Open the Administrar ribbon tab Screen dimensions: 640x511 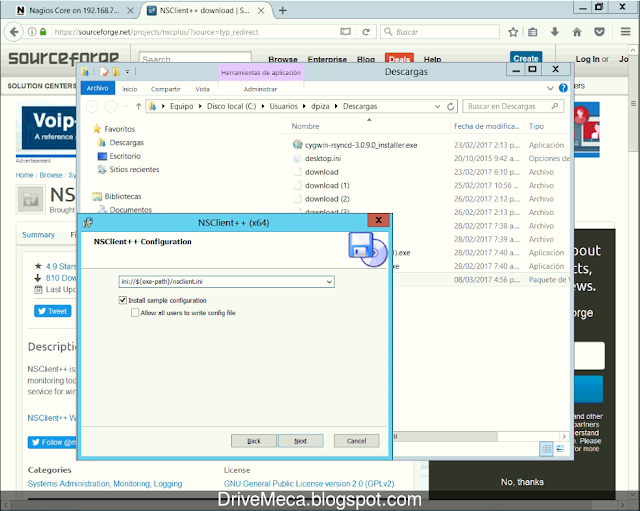point(260,89)
